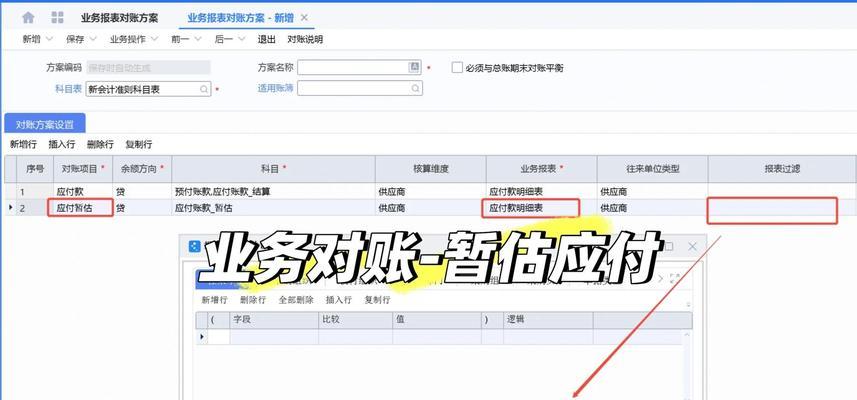
Task: Click 全部删除 in the filter dialog
Action: tap(296, 300)
